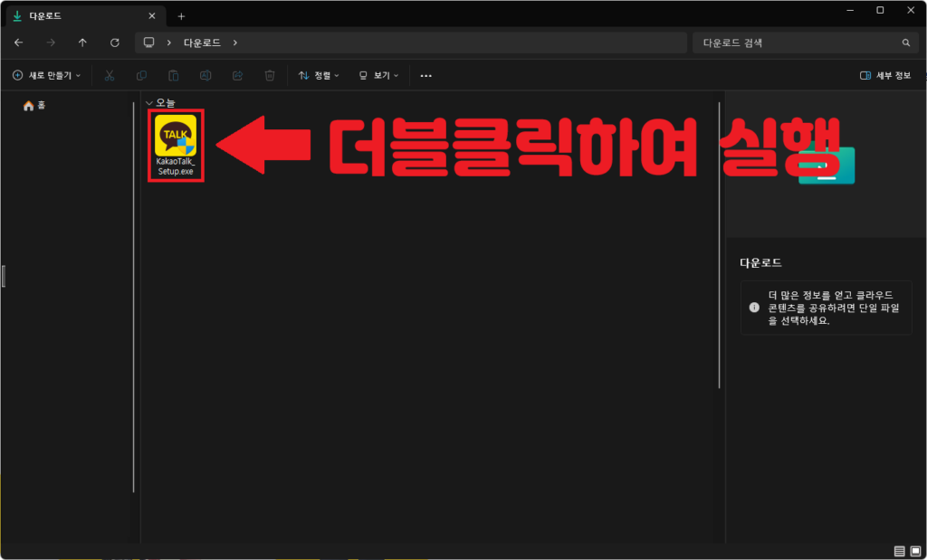Open the 정렬 sort dropdown
This screenshot has width=927, height=560.
[x=319, y=76]
